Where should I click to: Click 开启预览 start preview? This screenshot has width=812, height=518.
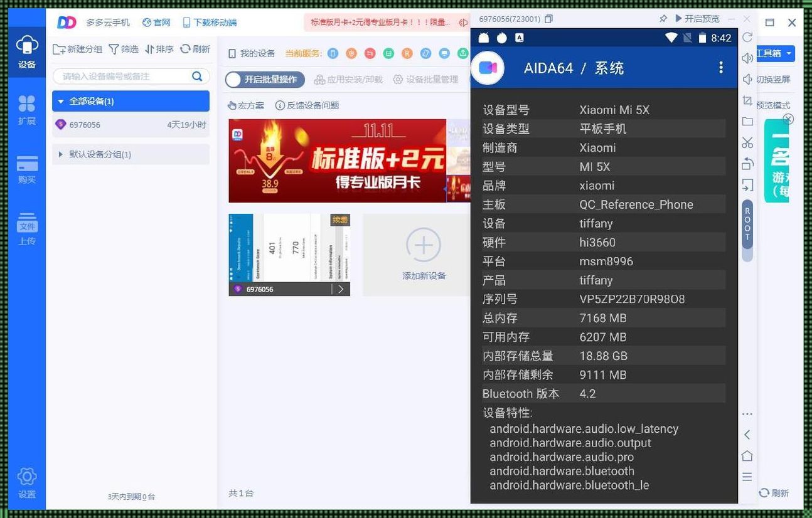(697, 19)
